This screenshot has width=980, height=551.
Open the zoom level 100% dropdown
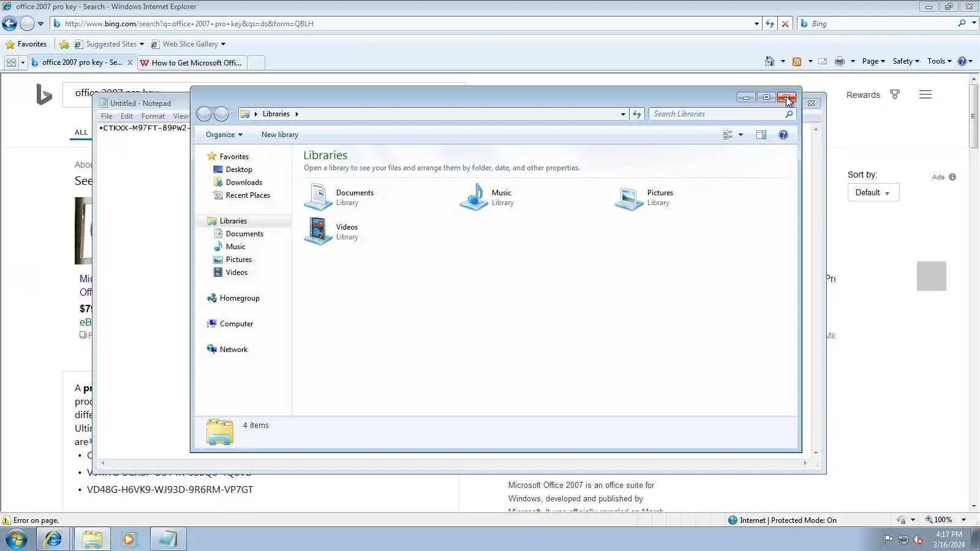click(963, 520)
